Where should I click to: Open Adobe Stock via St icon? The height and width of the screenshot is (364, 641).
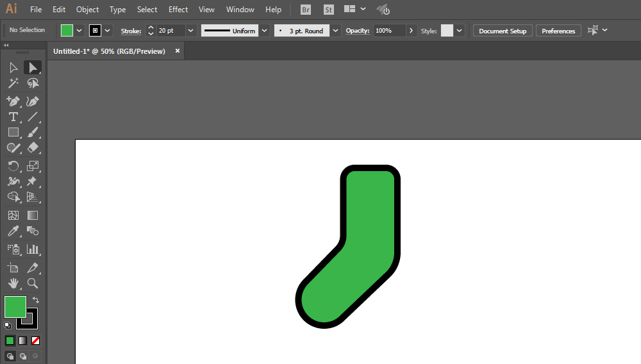pyautogui.click(x=328, y=10)
